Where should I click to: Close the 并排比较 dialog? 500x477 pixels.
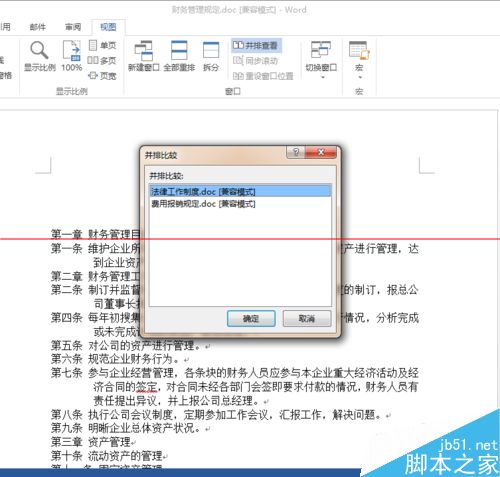pos(321,152)
